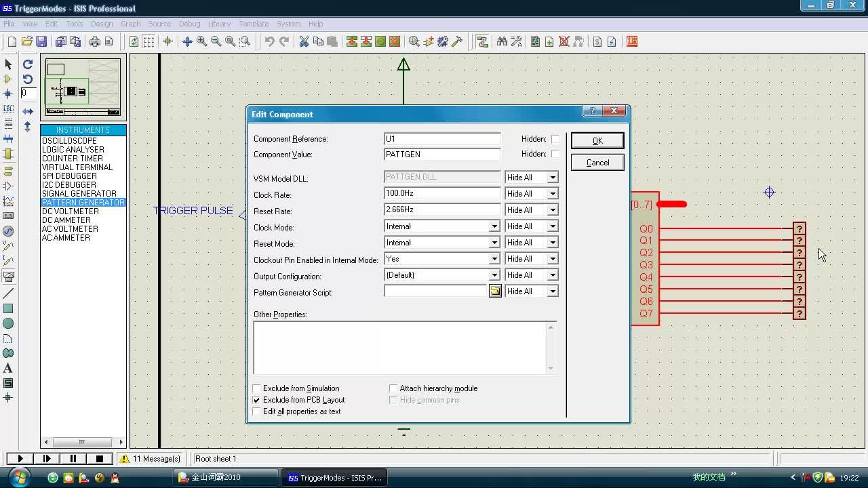Select the Component Mode tool

tap(8, 79)
